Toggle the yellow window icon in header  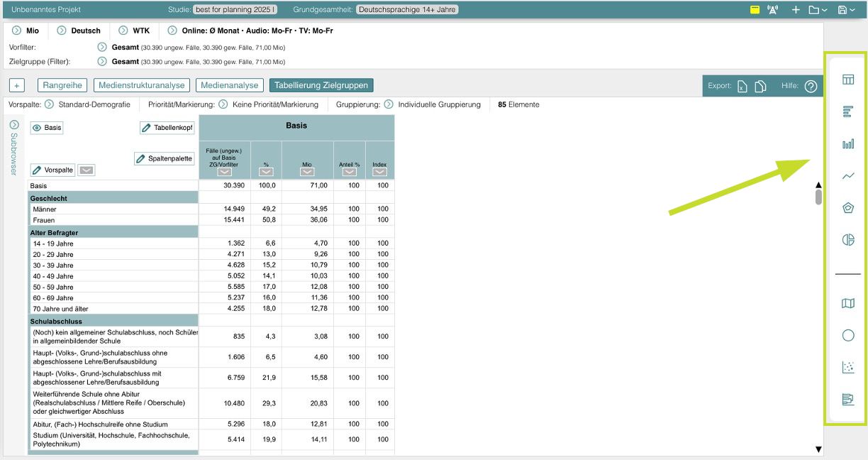(x=755, y=10)
